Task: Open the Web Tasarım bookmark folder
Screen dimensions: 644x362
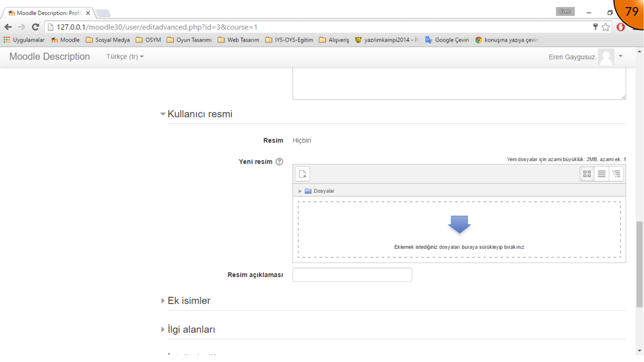Action: pos(238,40)
